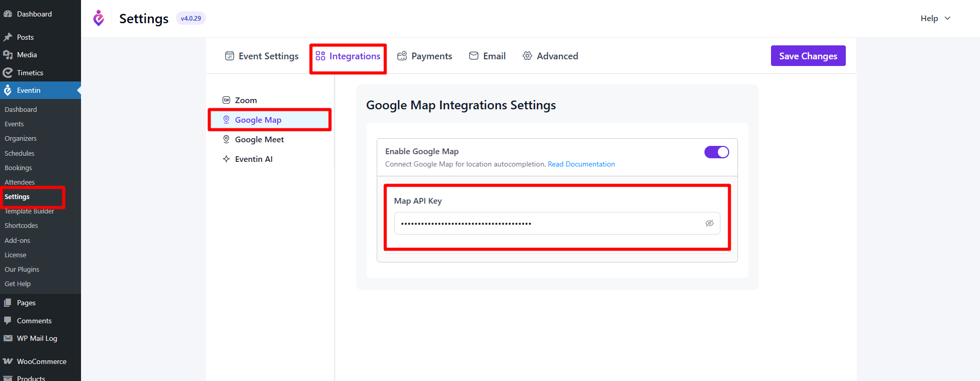Viewport: 980px width, 381px height.
Task: Open Eventin Dashboard submenu link
Action: [x=21, y=109]
